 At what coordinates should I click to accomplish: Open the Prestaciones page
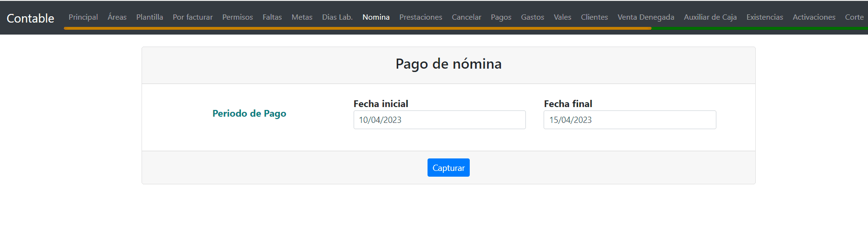421,17
